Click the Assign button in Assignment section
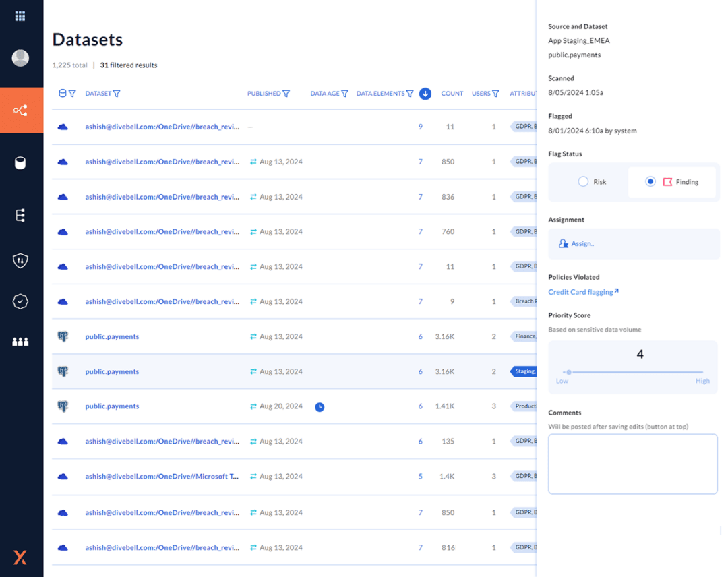728x577 pixels. pyautogui.click(x=577, y=243)
